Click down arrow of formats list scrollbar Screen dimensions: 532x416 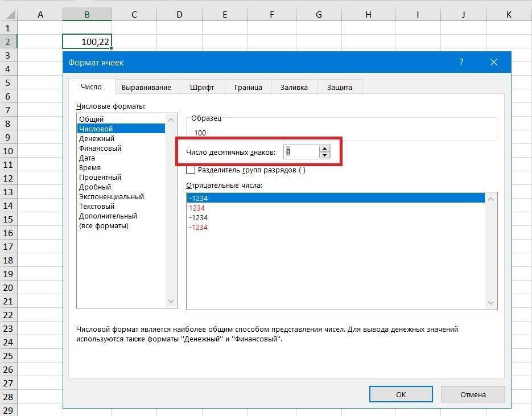click(x=171, y=301)
